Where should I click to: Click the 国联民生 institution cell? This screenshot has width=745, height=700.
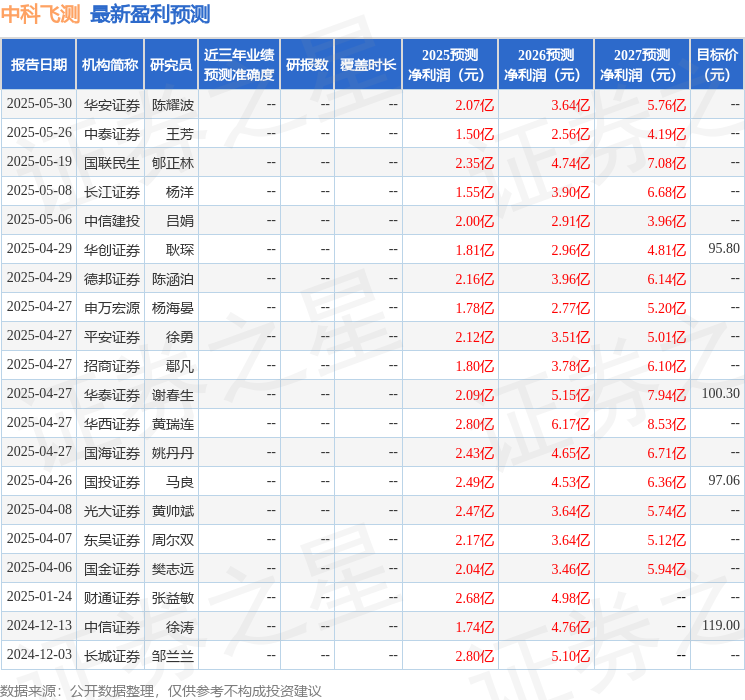coord(112,163)
